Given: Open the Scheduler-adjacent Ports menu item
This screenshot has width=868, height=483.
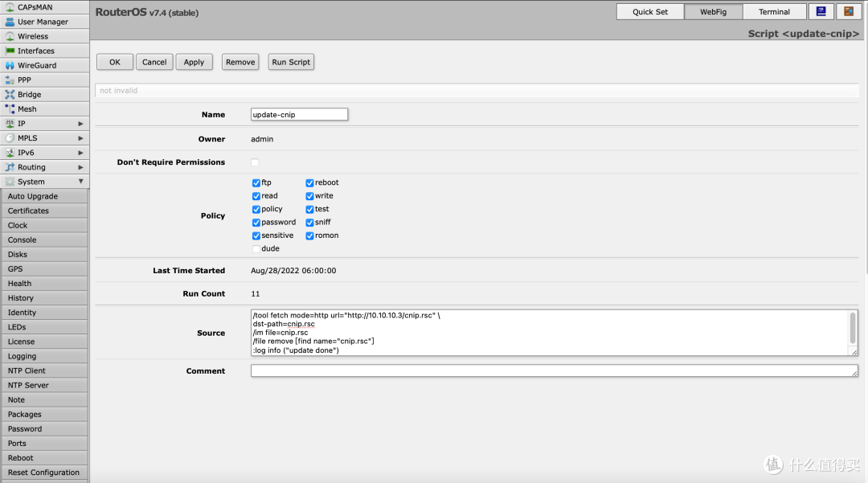Looking at the screenshot, I should [x=44, y=443].
